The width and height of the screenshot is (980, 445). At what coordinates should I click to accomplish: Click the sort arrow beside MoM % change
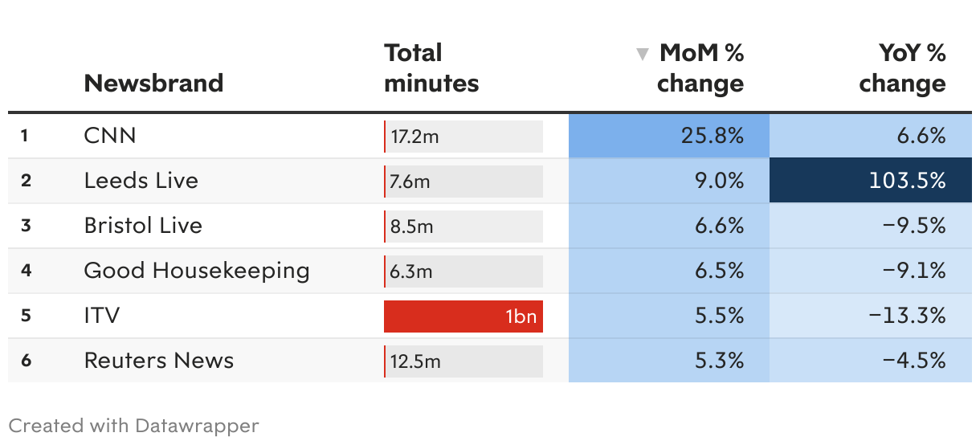[x=642, y=55]
